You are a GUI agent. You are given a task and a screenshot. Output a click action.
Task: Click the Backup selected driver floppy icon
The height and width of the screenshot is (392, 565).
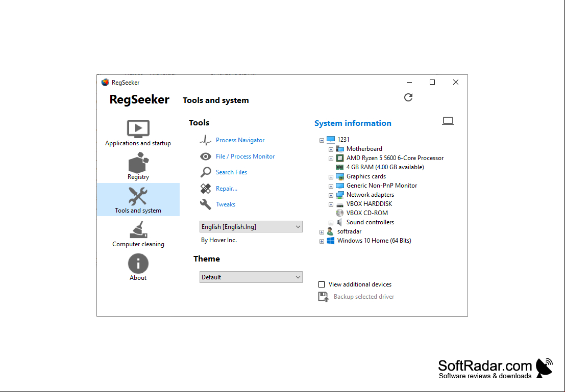pyautogui.click(x=323, y=297)
